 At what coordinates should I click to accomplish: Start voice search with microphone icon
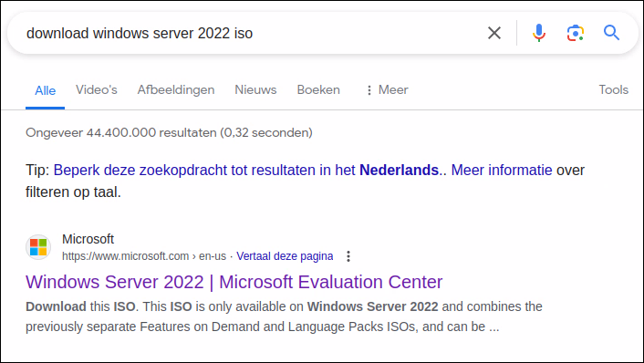point(539,33)
